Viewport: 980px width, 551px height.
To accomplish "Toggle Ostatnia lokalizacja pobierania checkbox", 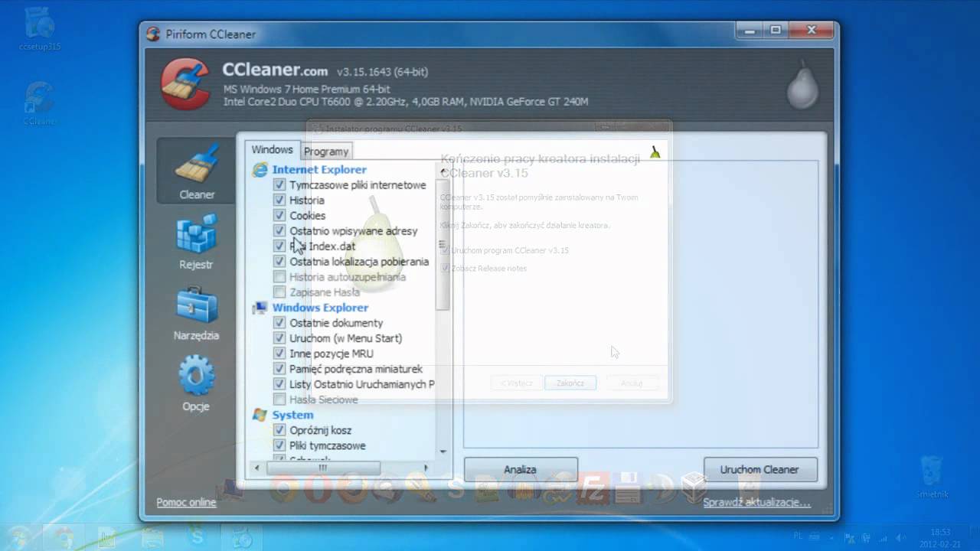I will click(x=279, y=262).
